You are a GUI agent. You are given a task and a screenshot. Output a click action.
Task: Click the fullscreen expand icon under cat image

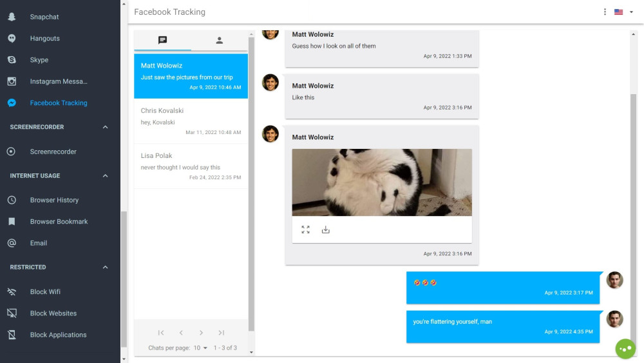pyautogui.click(x=305, y=230)
